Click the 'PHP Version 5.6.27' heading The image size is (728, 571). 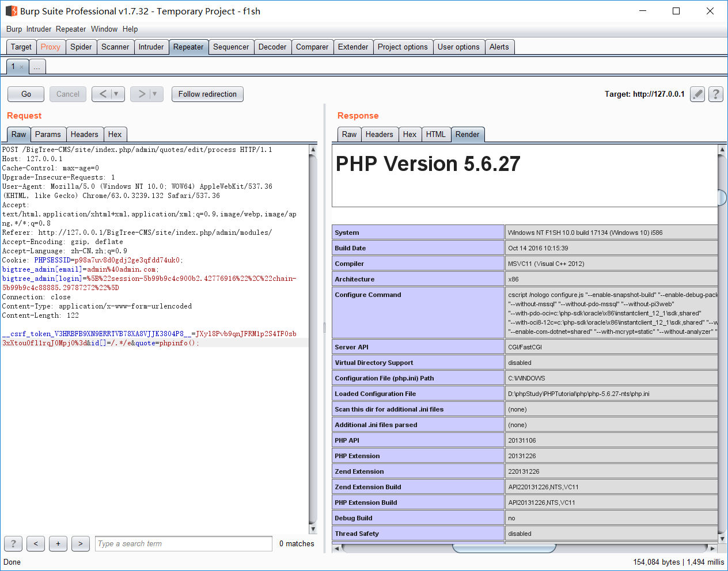point(428,164)
